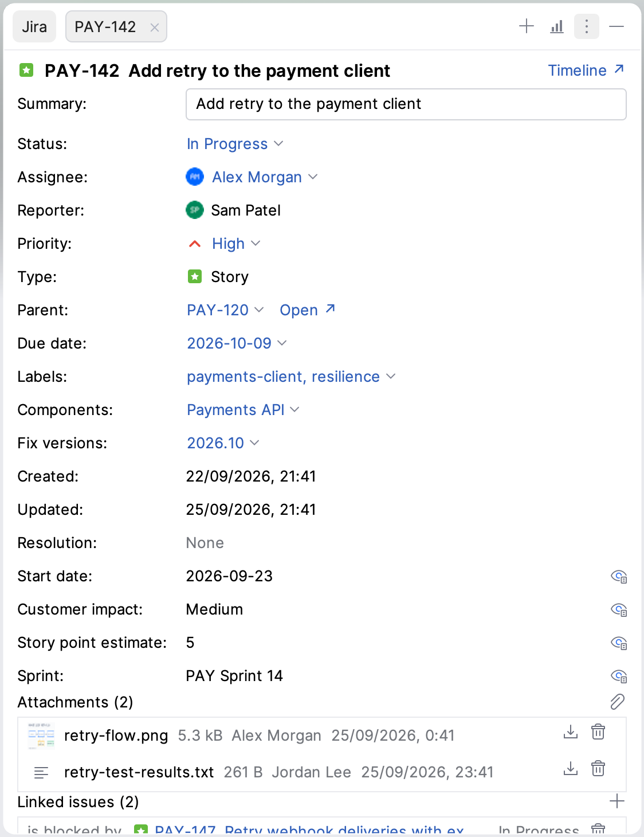Open the bar chart icon in the toolbar
Screen dimensions: 644x837
[x=556, y=26]
